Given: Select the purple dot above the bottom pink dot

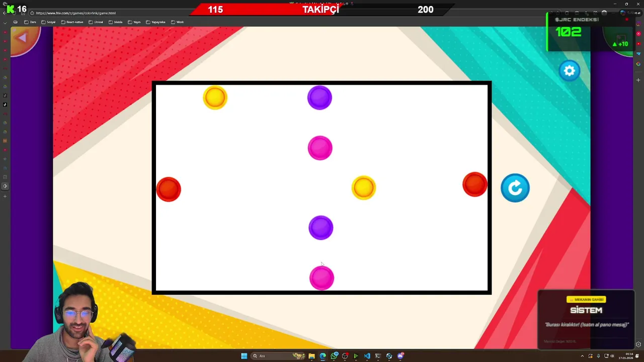Looking at the screenshot, I should point(320,228).
